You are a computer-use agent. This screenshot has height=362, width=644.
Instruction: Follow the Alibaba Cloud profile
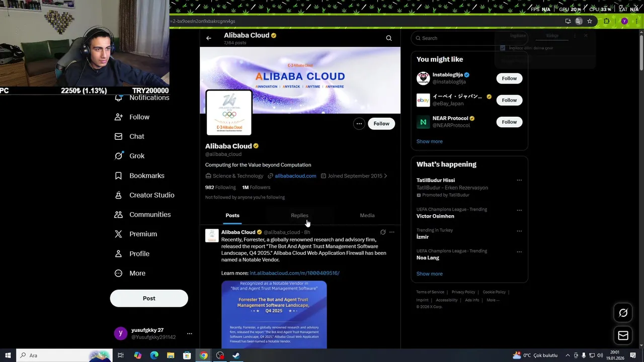click(381, 124)
